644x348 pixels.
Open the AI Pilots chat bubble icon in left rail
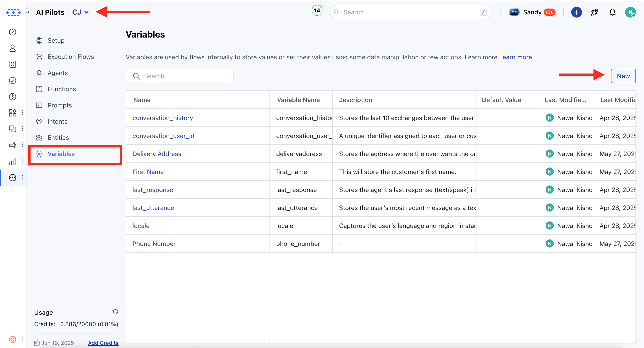[x=13, y=178]
